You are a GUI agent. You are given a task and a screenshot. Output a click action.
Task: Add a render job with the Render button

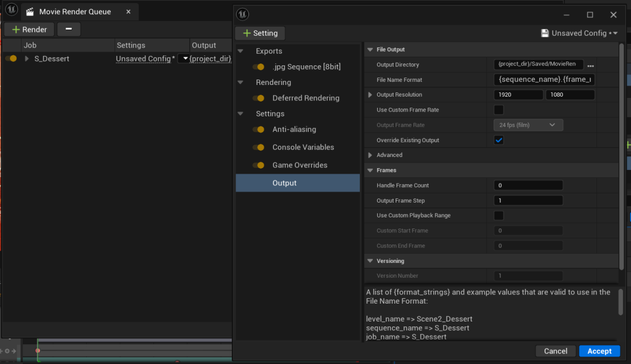click(x=30, y=30)
